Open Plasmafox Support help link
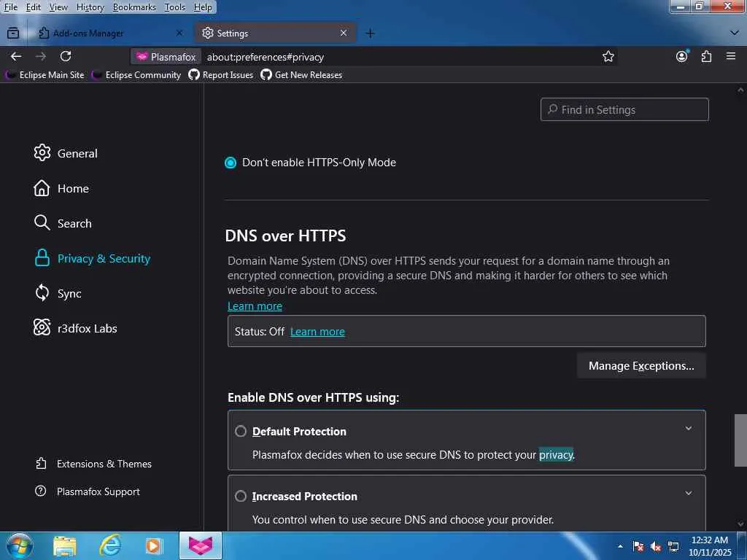Viewport: 747px width, 560px height. [x=88, y=491]
